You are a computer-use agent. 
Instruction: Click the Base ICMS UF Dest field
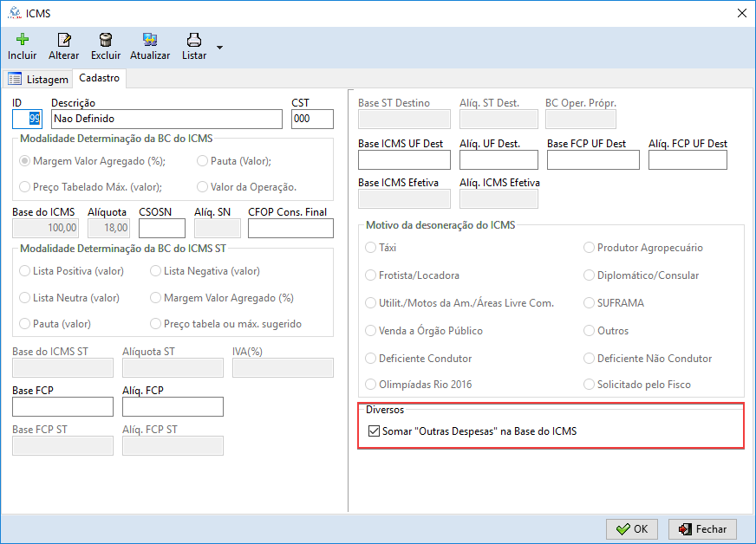point(404,159)
